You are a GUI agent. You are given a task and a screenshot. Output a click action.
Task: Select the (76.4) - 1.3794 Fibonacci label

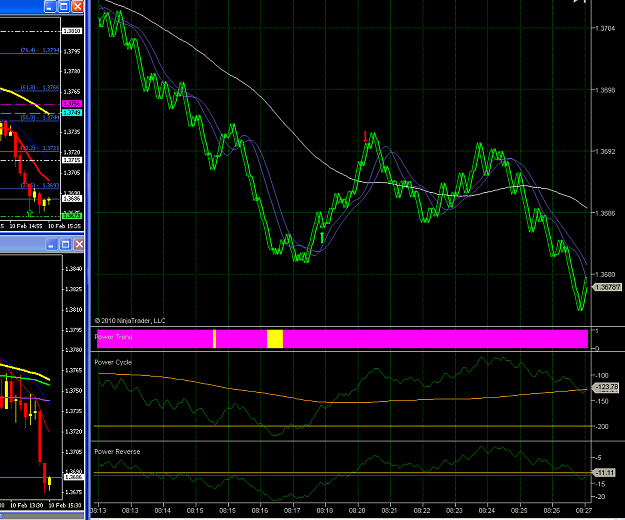pyautogui.click(x=40, y=50)
